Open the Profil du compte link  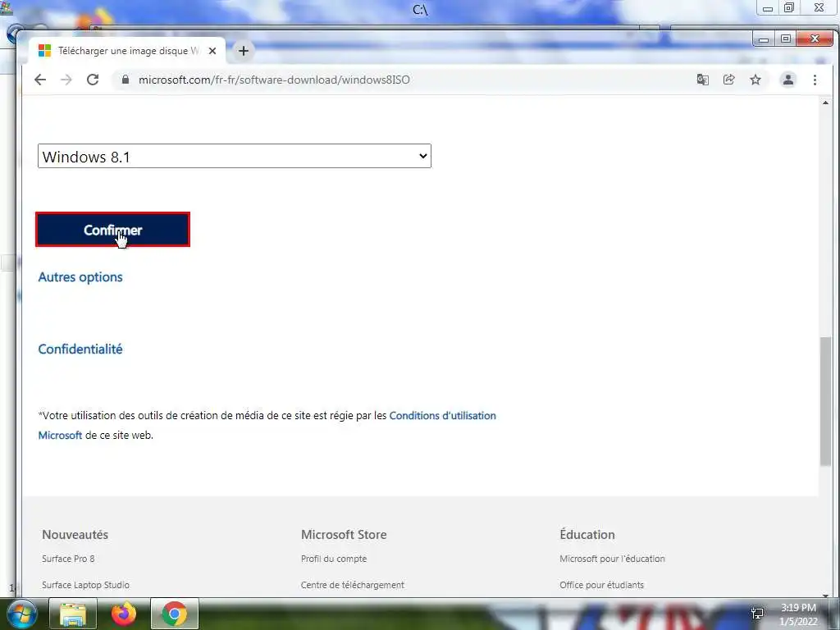click(334, 559)
